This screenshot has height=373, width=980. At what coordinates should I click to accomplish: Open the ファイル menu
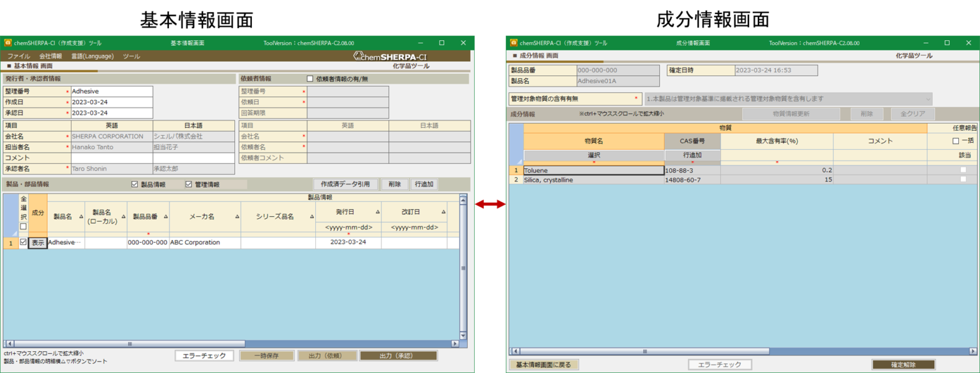(19, 56)
